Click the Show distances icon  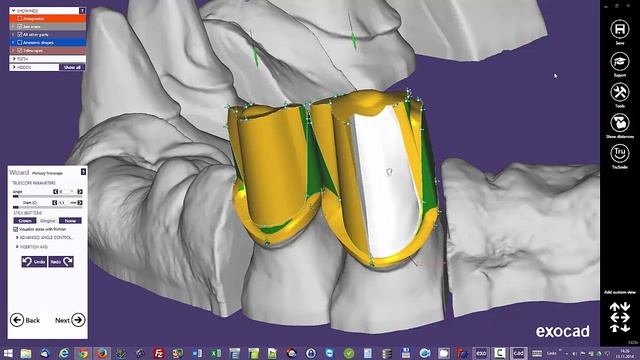(620, 123)
